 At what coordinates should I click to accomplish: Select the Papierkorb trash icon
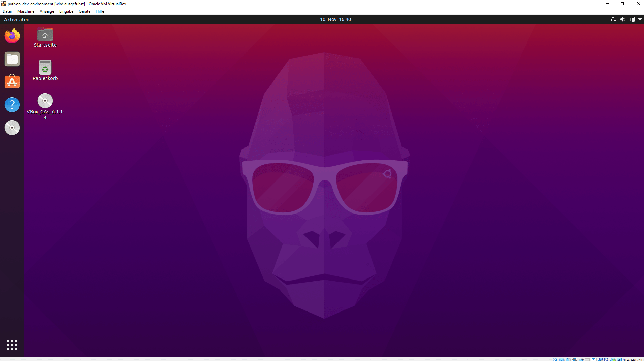45,68
